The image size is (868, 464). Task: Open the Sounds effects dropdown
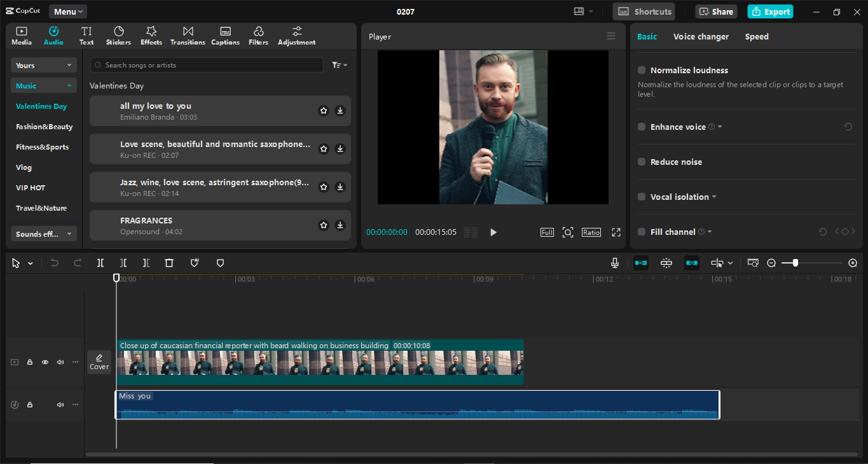43,234
